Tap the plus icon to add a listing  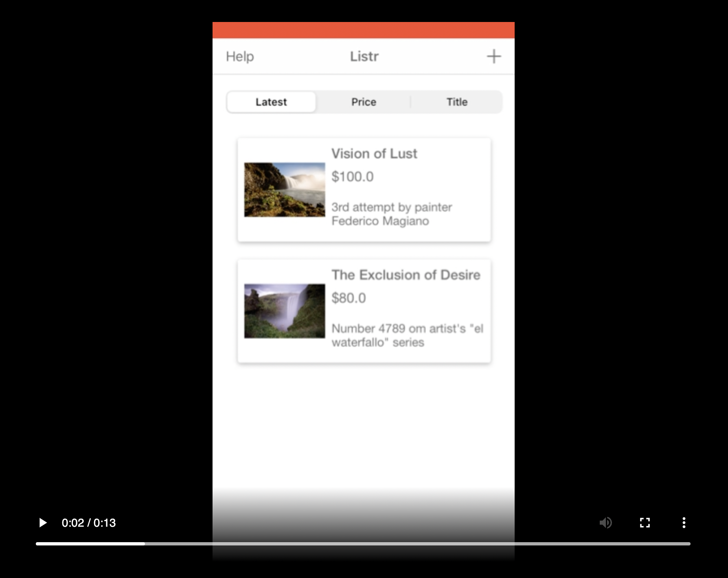tap(493, 56)
